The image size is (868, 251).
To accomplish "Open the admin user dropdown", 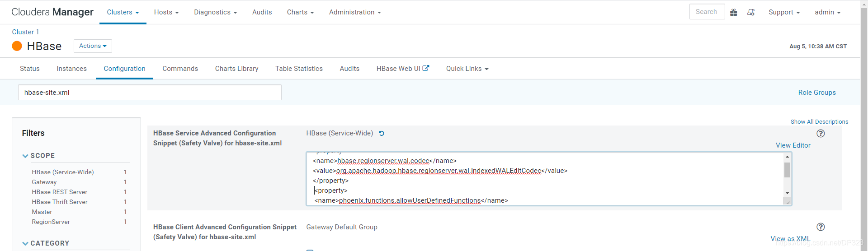I will click(x=827, y=12).
